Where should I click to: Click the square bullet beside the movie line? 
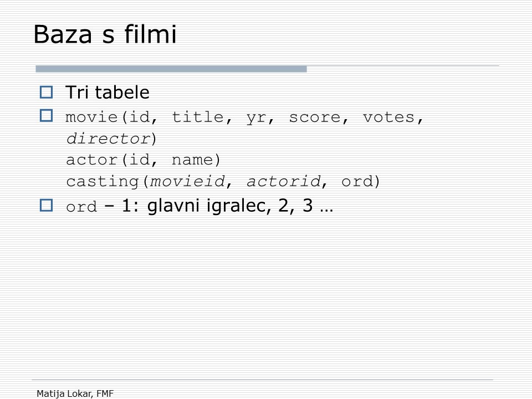pyautogui.click(x=46, y=115)
